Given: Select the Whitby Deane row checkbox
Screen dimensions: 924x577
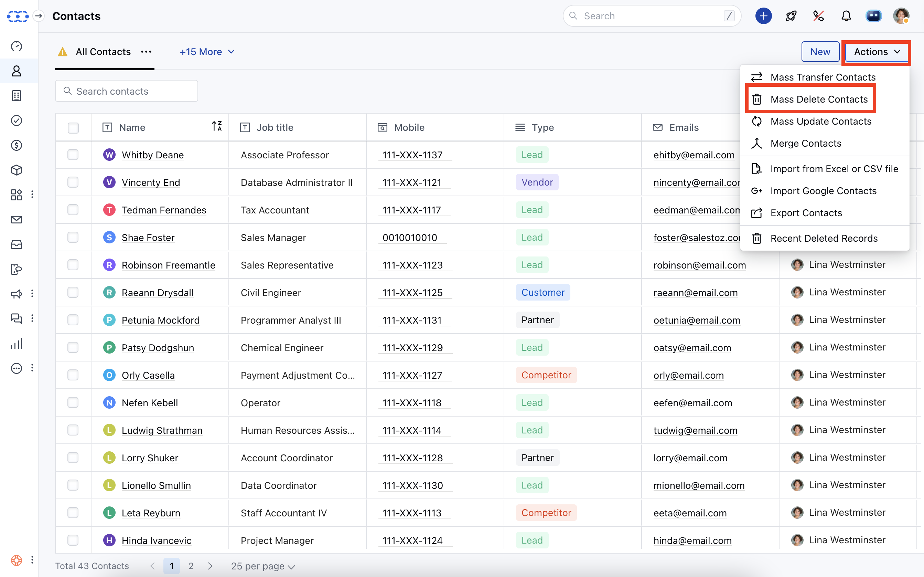Looking at the screenshot, I should tap(73, 155).
